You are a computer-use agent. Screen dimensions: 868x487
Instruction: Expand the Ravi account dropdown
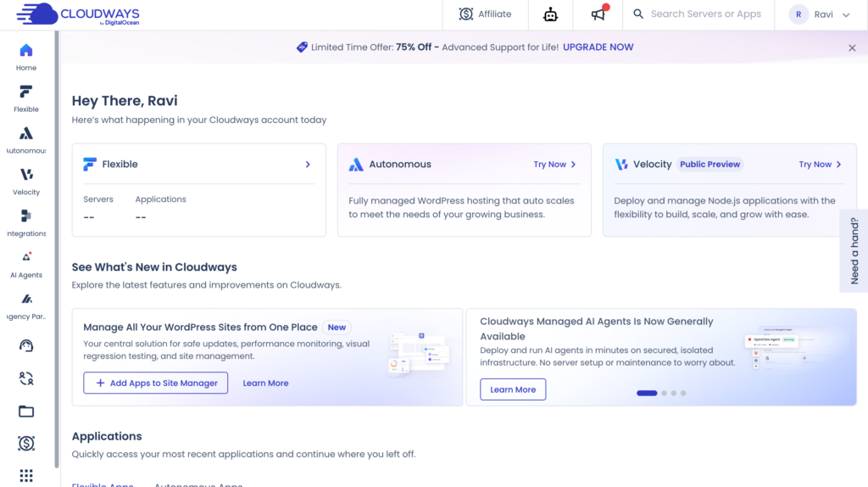pyautogui.click(x=846, y=15)
